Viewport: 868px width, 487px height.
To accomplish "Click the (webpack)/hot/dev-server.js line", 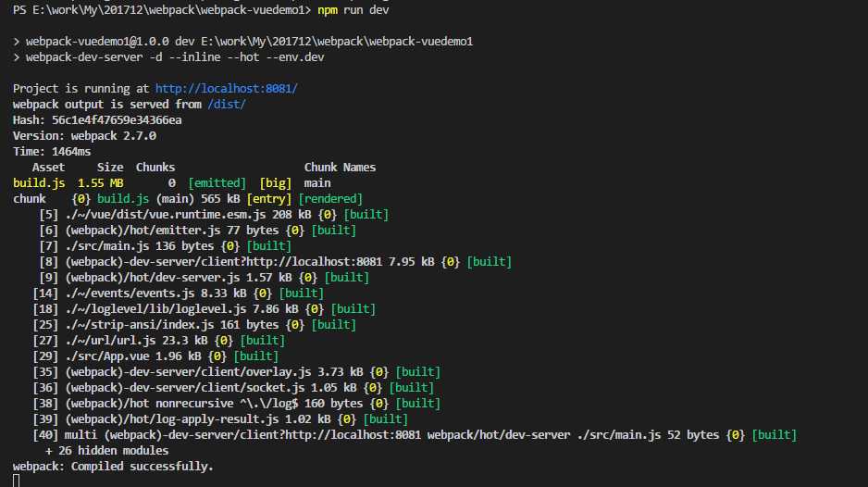I will (x=204, y=278).
